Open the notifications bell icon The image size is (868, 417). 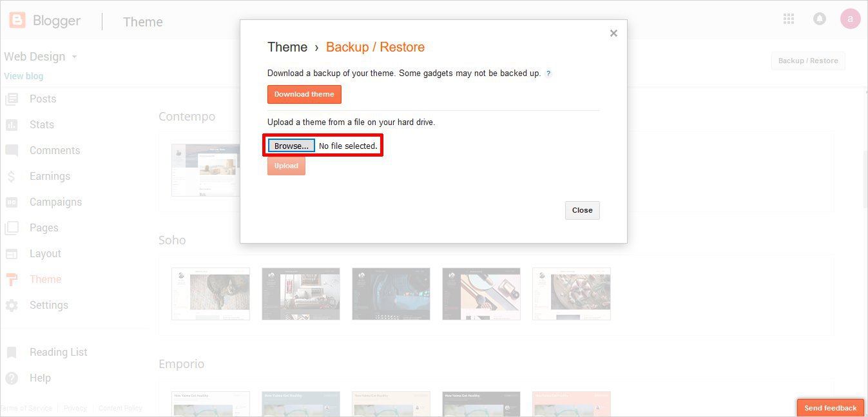pyautogui.click(x=820, y=19)
